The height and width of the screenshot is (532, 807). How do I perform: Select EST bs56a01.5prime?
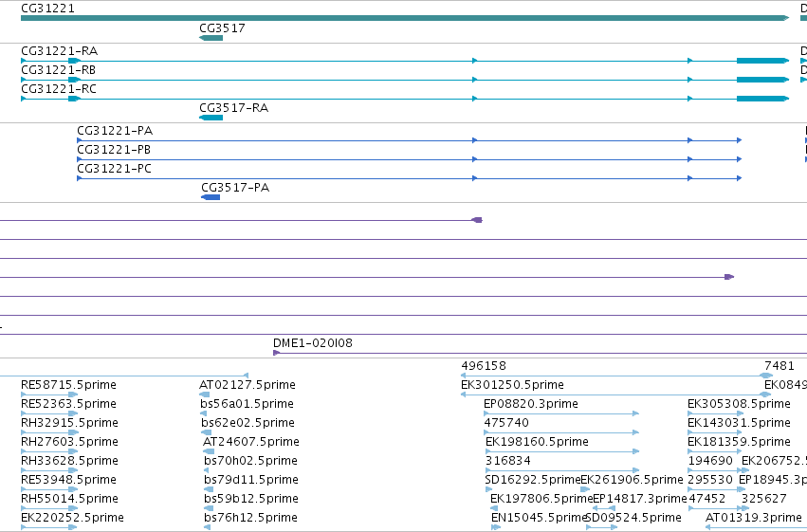tap(248, 404)
